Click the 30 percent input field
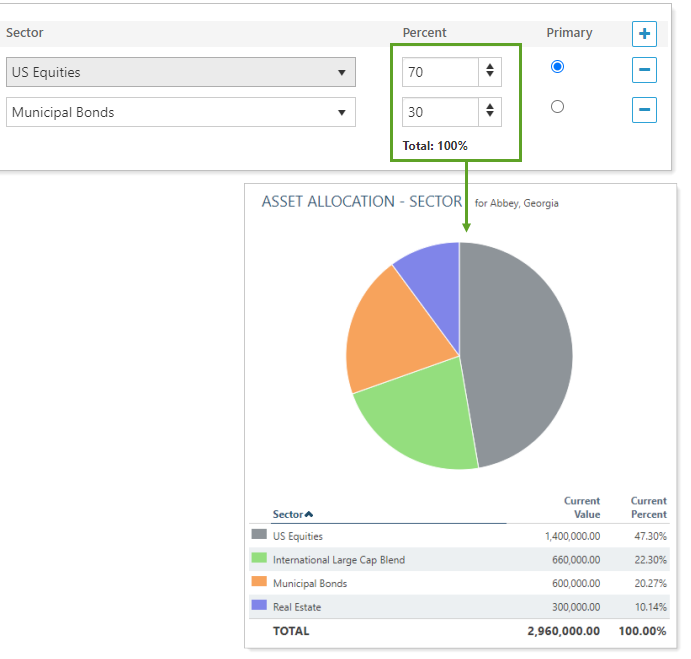The width and height of the screenshot is (691, 659). [x=440, y=112]
